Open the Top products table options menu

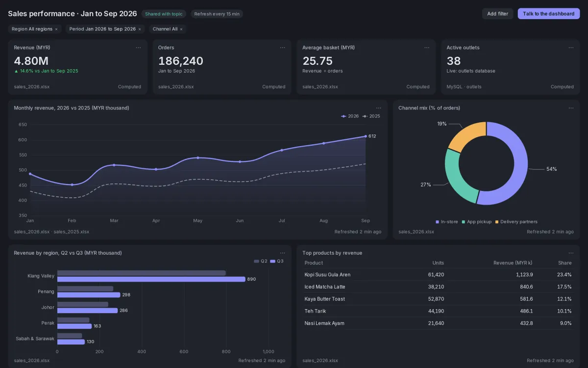point(571,253)
